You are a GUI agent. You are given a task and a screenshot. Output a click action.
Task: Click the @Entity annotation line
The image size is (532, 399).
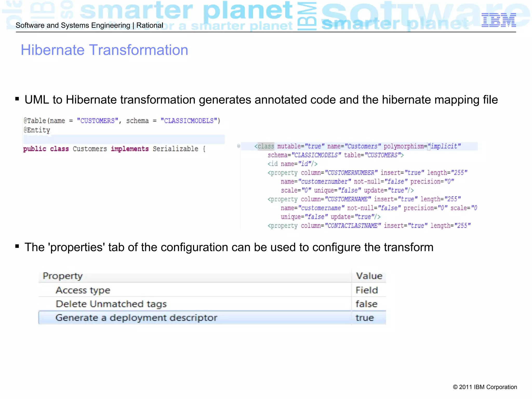tap(37, 130)
